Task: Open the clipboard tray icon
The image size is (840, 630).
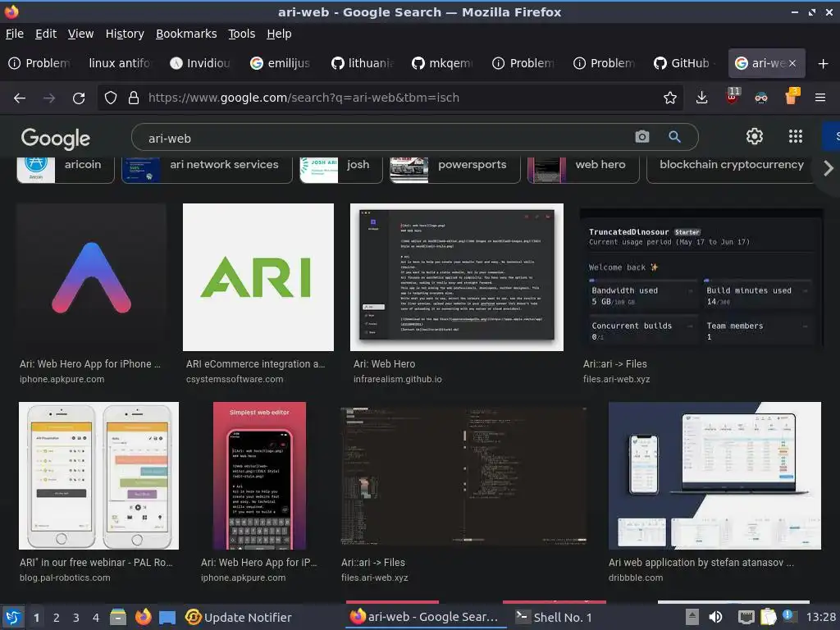Action: [x=768, y=617]
